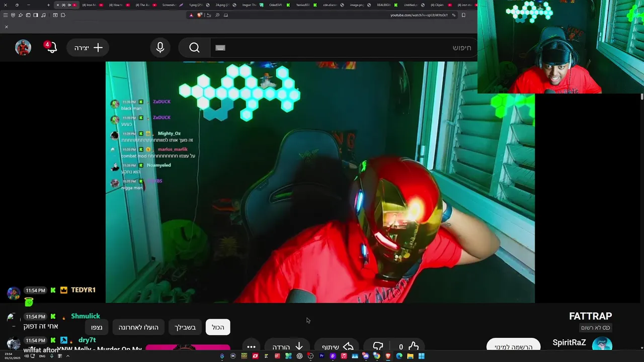
Task: Click the שיתוף share button
Action: 338,346
